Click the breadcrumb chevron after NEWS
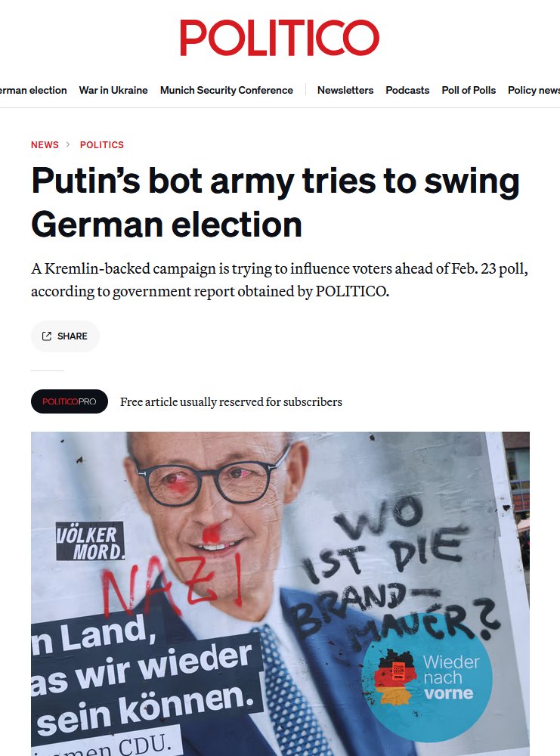This screenshot has width=560, height=756. click(68, 144)
